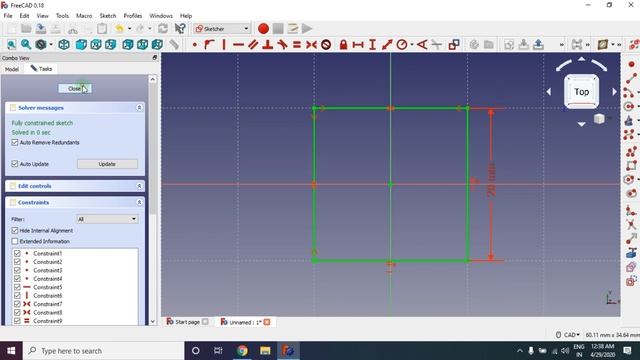The image size is (640, 360).
Task: Collapse the Solver messages section
Action: point(139,108)
